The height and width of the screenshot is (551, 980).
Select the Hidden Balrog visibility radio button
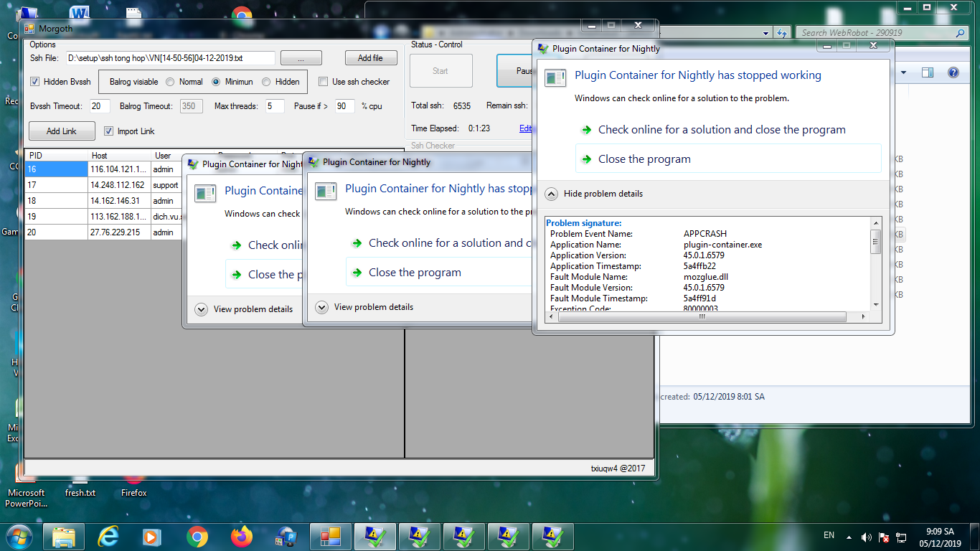[266, 82]
